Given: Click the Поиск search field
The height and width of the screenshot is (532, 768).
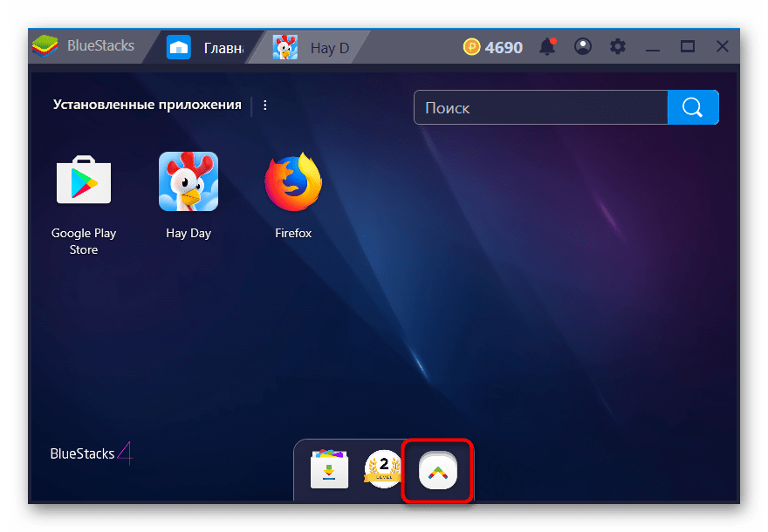Looking at the screenshot, I should 541,108.
